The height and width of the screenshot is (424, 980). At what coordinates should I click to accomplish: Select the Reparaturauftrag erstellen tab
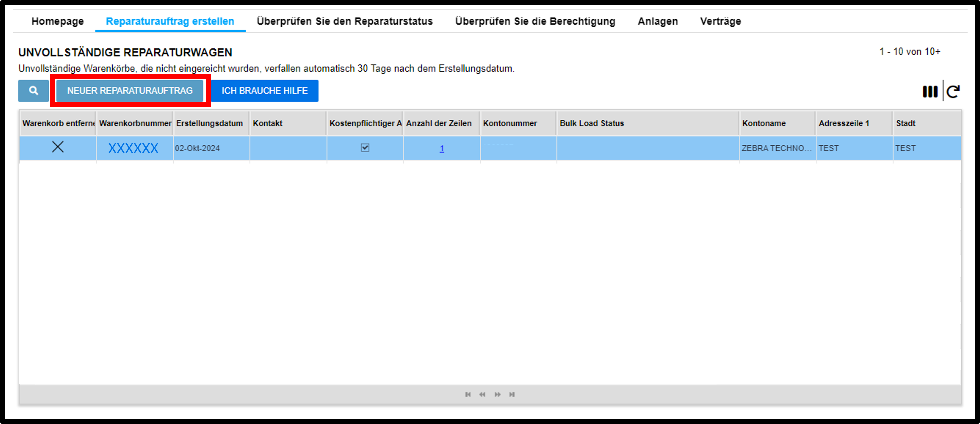click(170, 21)
